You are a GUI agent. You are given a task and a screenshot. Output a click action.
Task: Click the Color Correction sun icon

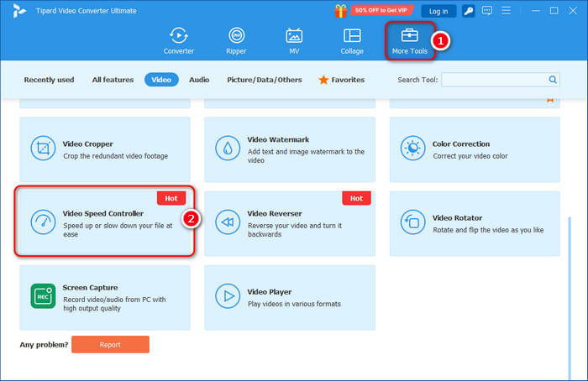point(412,149)
